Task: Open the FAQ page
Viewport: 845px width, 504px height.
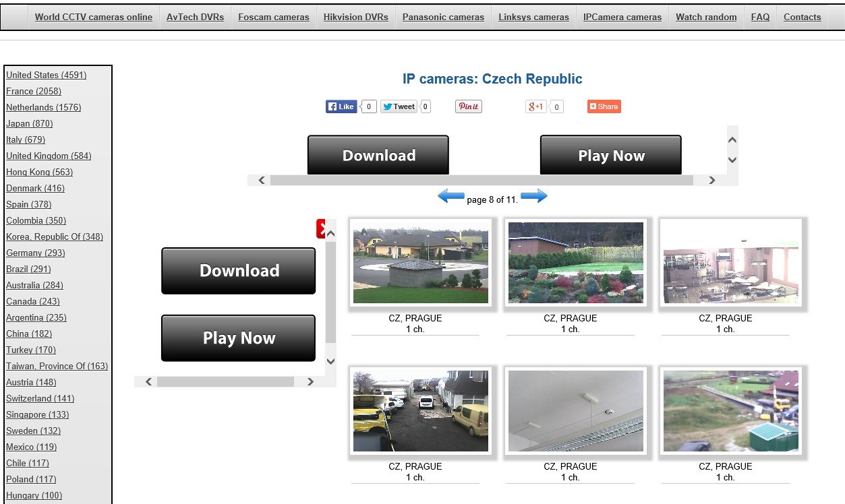Action: click(760, 18)
